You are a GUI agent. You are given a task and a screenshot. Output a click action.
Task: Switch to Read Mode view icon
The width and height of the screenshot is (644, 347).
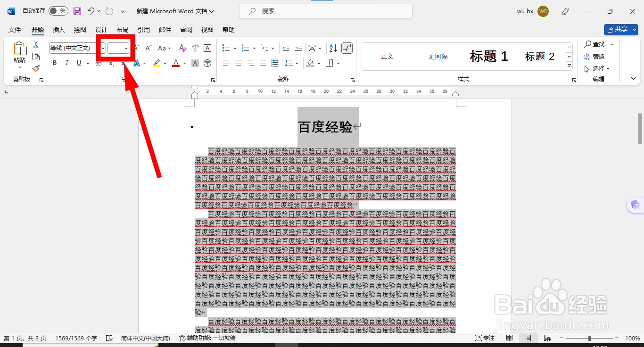pos(510,338)
